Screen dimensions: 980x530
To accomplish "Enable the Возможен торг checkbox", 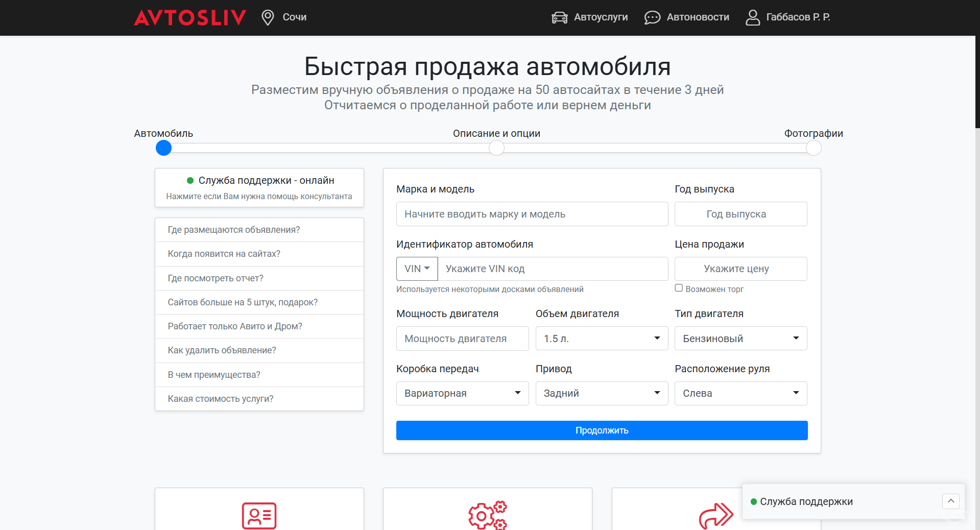I will 679,288.
